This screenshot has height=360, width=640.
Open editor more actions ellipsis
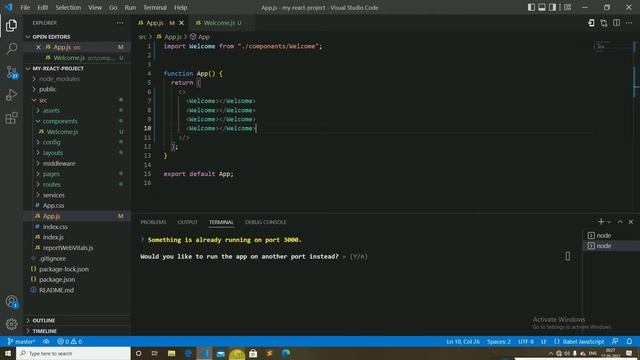point(629,23)
